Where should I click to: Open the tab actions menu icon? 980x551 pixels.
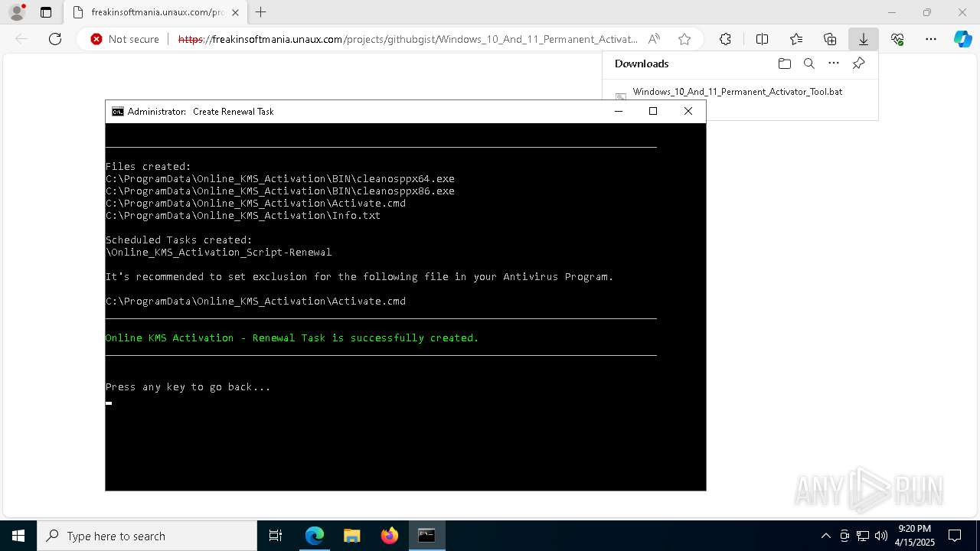(x=46, y=12)
